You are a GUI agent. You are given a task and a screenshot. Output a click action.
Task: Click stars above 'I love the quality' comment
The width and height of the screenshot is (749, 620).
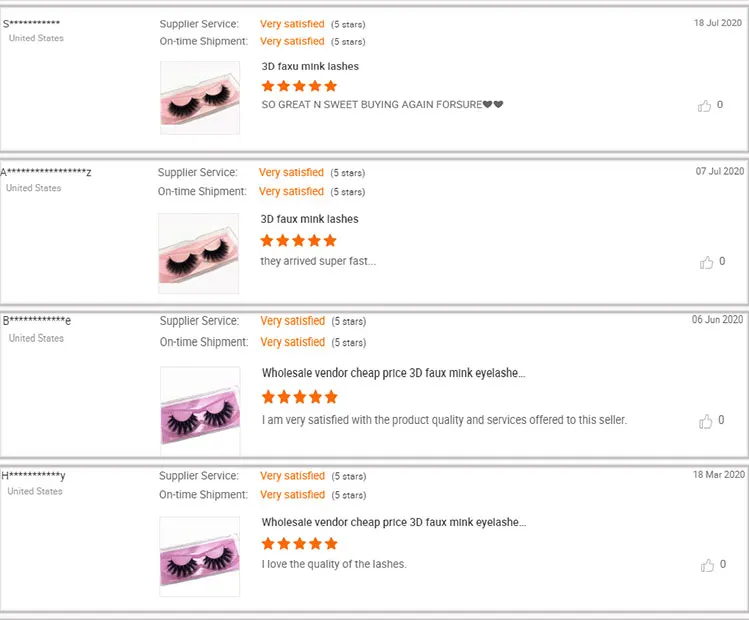click(299, 544)
